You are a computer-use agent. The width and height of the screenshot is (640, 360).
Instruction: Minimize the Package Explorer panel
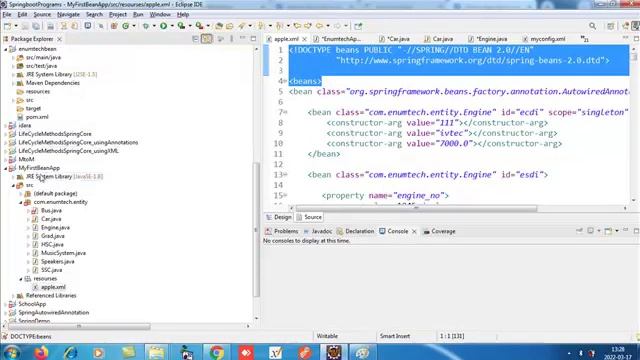pos(242,38)
